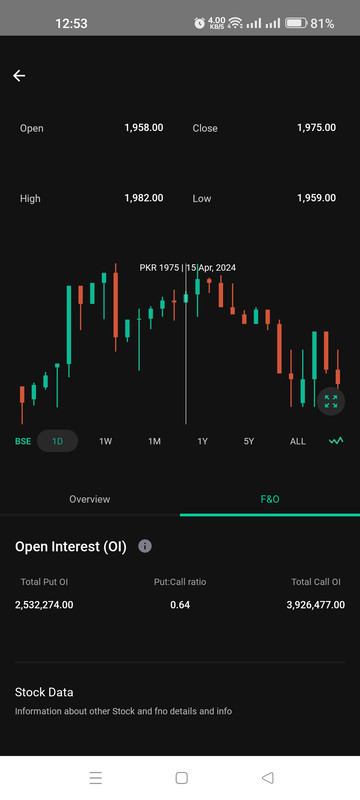Viewport: 360px width, 800px height.
Task: Show ALL time chart range
Action: coord(298,441)
